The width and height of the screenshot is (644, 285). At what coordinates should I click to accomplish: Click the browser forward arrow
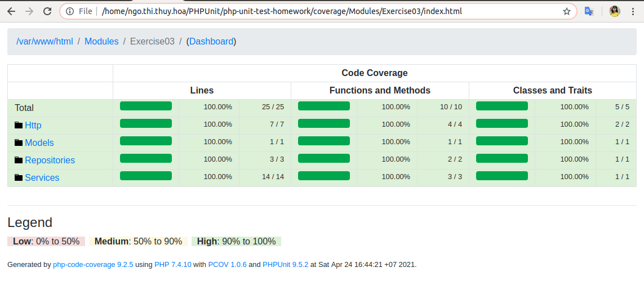tap(29, 11)
